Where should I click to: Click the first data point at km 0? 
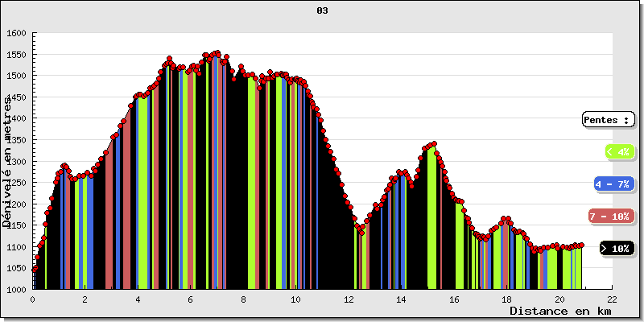click(34, 270)
